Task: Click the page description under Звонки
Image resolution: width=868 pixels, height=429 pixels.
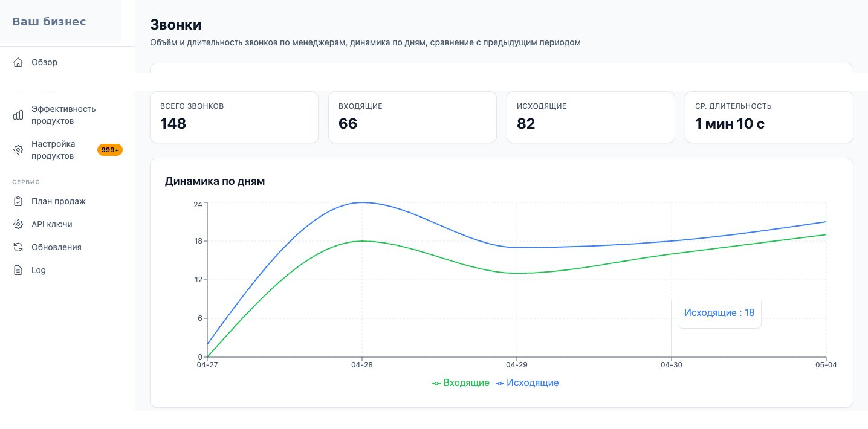Action: [x=365, y=43]
